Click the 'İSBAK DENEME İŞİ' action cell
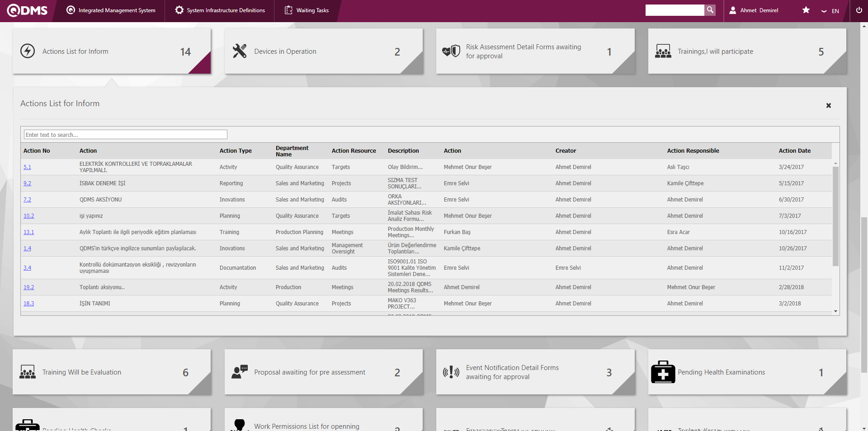This screenshot has height=431, width=868. click(x=102, y=183)
